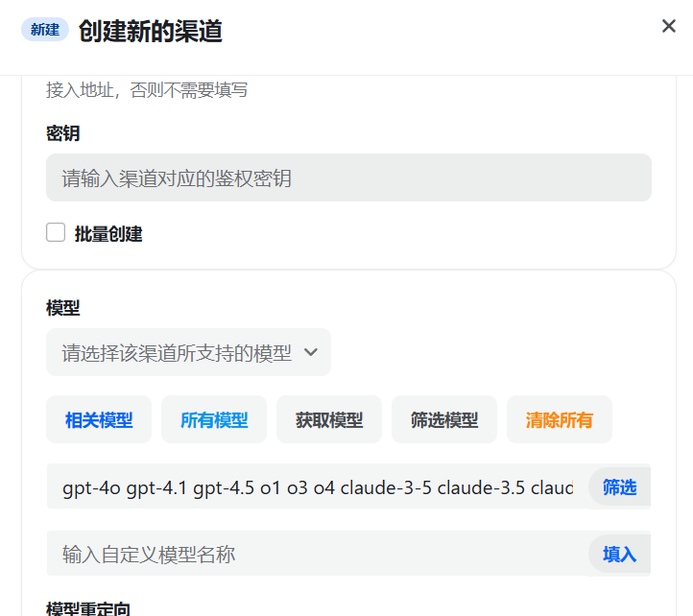
Task: Click the 模型 section label
Action: tap(62, 308)
